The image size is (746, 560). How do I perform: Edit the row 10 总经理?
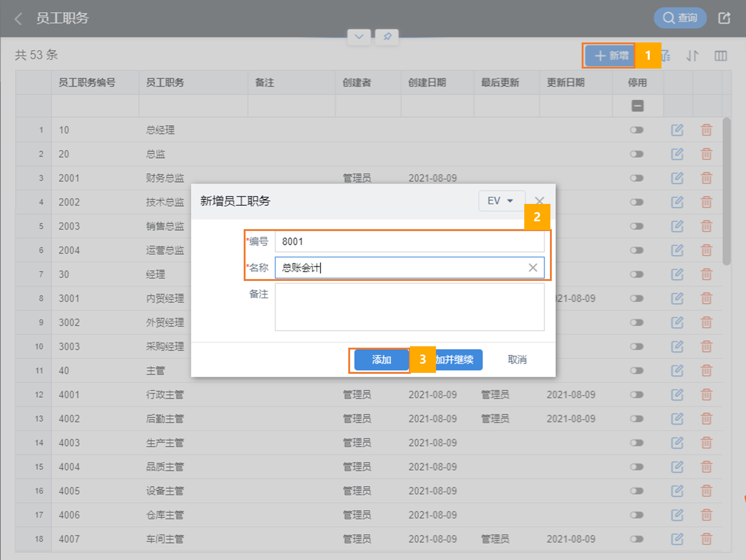pos(677,130)
